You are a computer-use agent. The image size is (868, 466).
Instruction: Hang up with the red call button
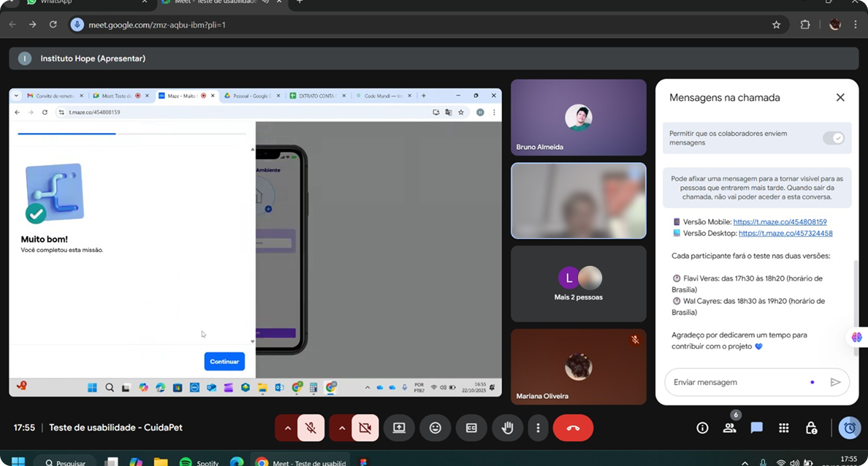[x=573, y=428]
